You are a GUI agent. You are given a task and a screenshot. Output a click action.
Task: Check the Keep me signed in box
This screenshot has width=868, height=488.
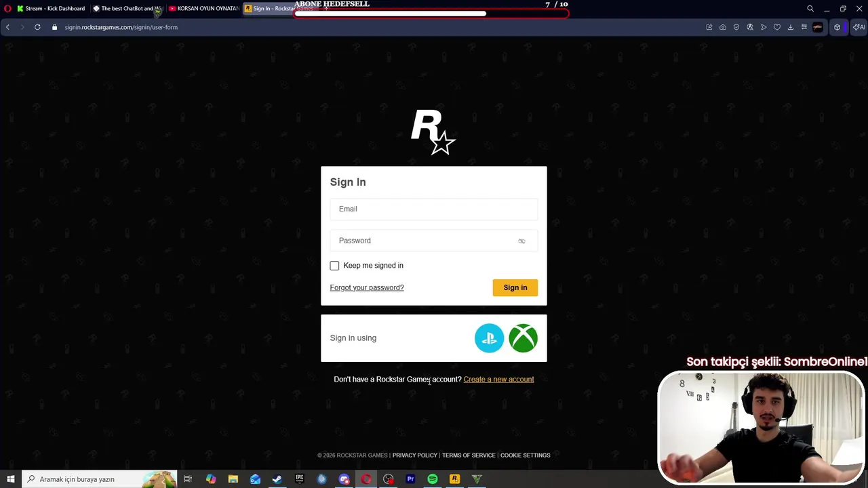coord(334,266)
